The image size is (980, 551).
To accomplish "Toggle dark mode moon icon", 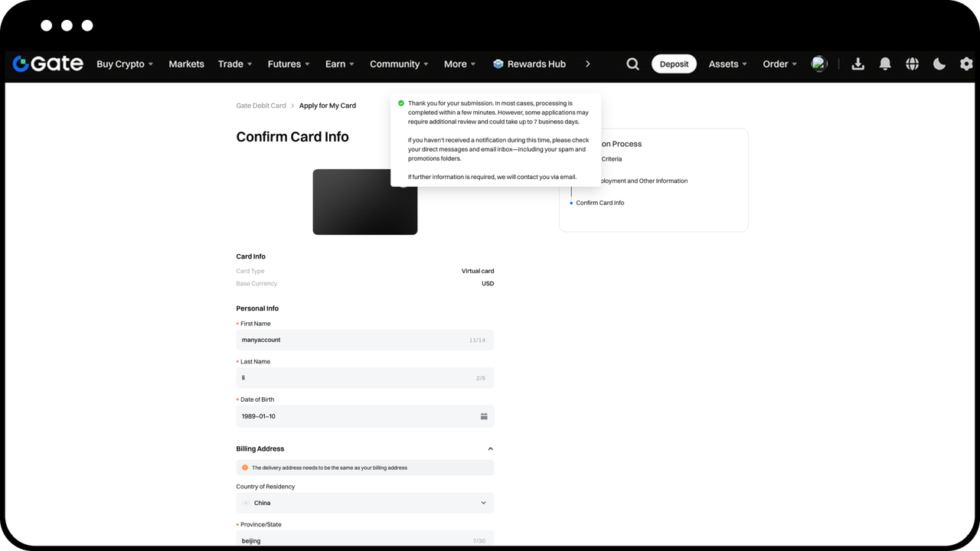I will tap(939, 64).
